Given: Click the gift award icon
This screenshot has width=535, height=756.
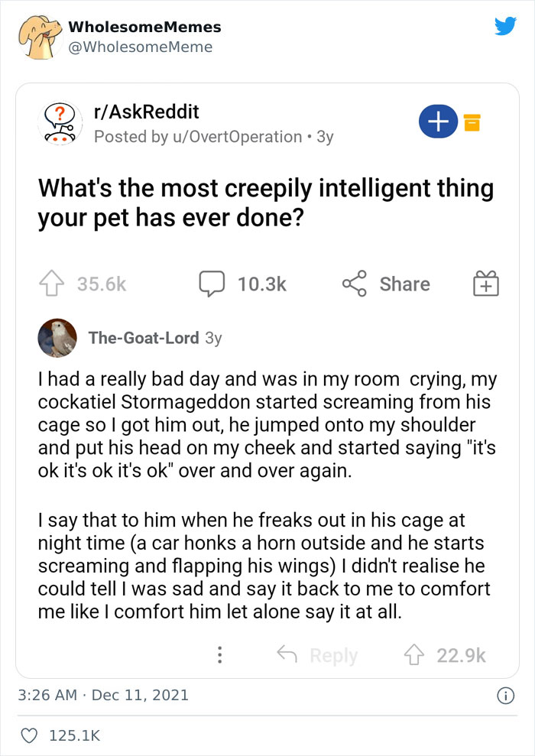Looking at the screenshot, I should click(x=486, y=284).
